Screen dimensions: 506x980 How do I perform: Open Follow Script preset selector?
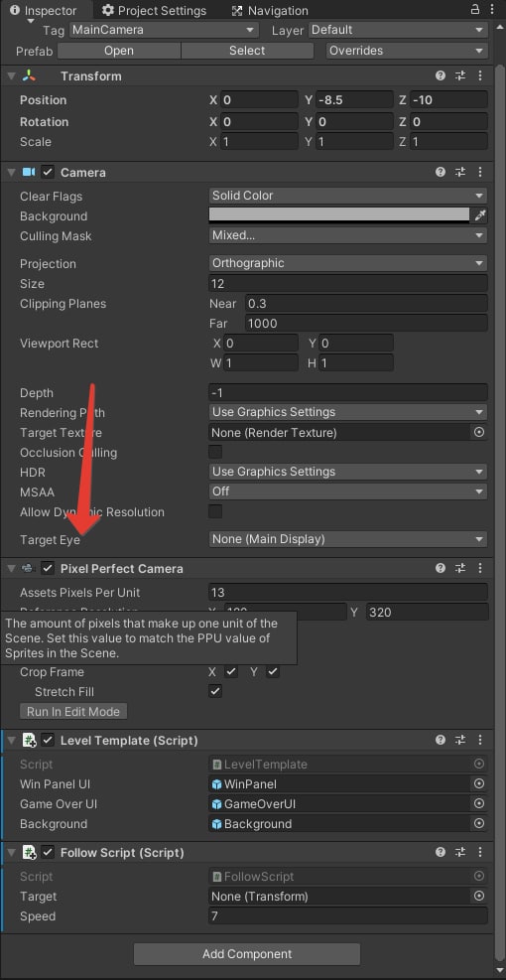pyautogui.click(x=460, y=853)
